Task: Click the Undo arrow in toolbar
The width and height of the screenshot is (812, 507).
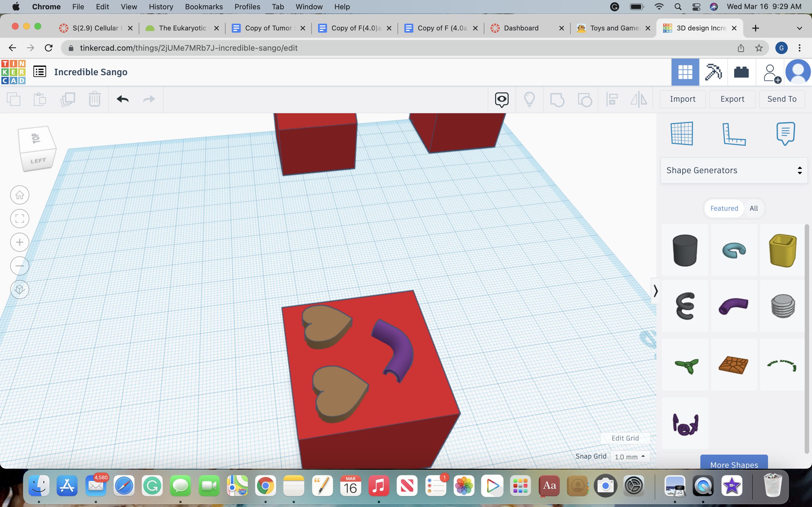Action: pyautogui.click(x=122, y=99)
